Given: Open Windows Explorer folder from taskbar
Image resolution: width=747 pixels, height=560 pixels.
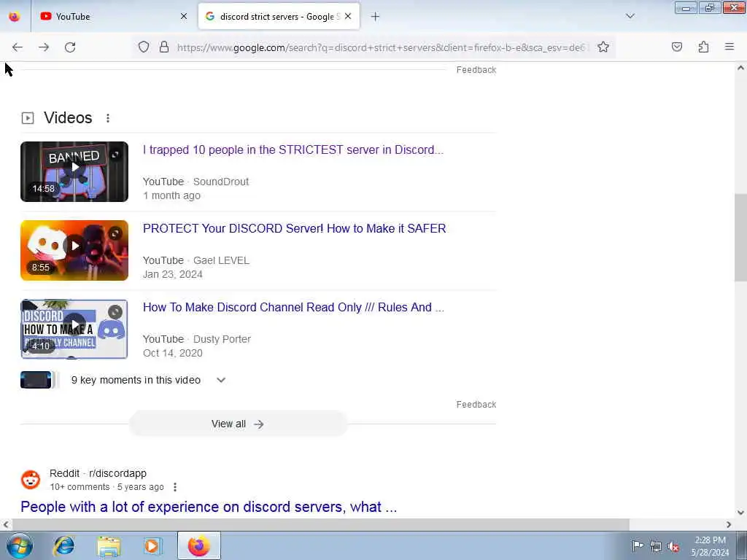Looking at the screenshot, I should coord(109,545).
